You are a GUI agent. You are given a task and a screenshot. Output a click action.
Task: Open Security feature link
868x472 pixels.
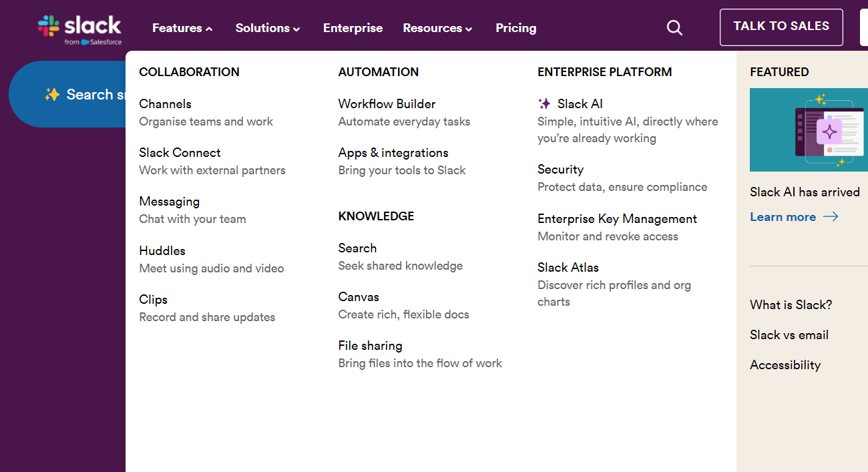tap(560, 169)
